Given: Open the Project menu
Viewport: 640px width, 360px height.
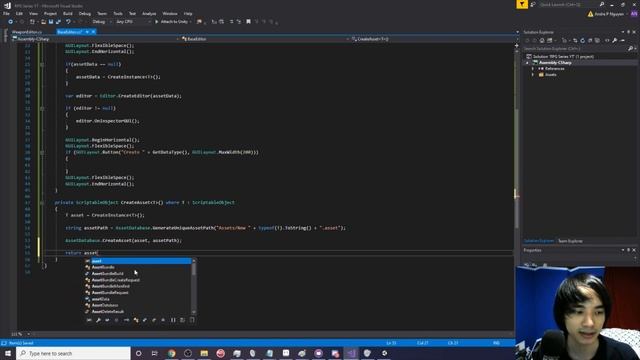Looking at the screenshot, I should [x=50, y=13].
